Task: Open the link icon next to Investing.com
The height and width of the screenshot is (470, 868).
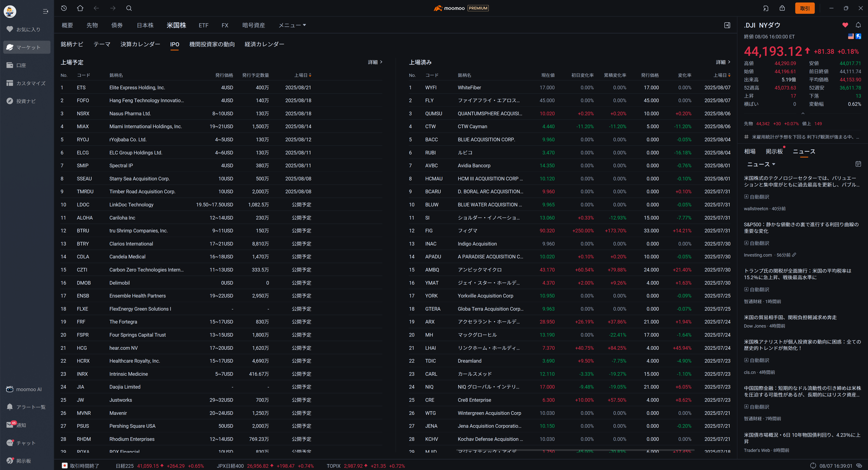Action: (794, 255)
